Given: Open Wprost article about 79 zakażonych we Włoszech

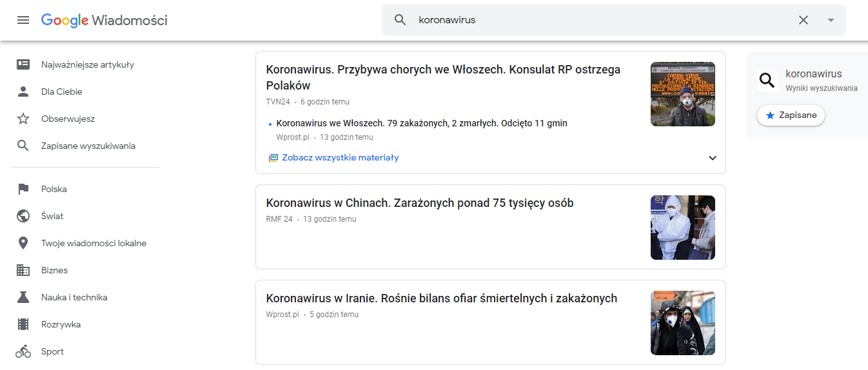Looking at the screenshot, I should pos(422,123).
